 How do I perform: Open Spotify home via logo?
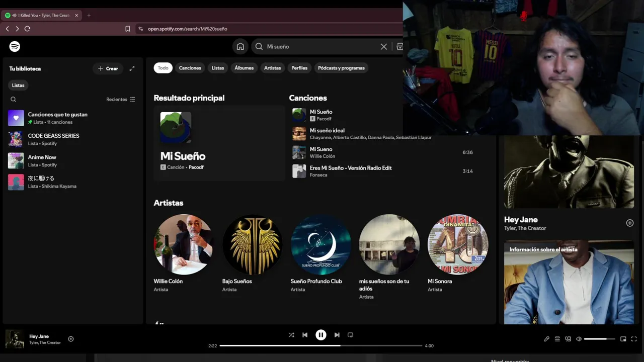click(x=15, y=46)
